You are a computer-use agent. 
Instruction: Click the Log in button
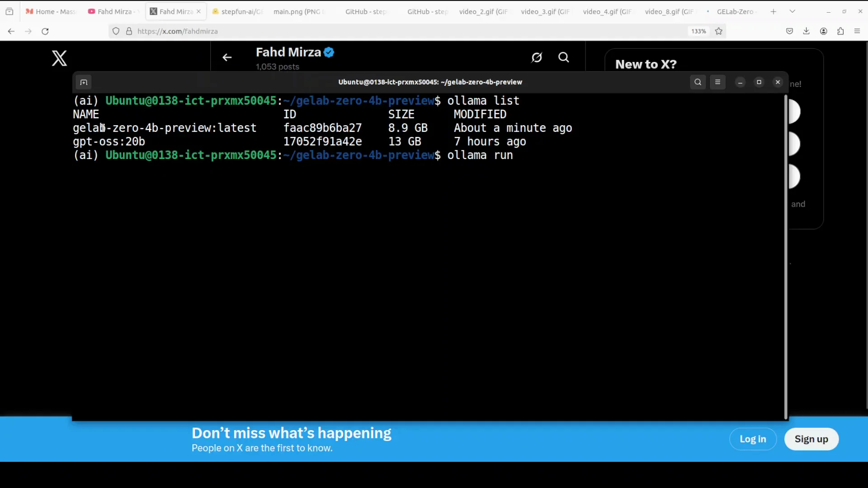tap(753, 439)
